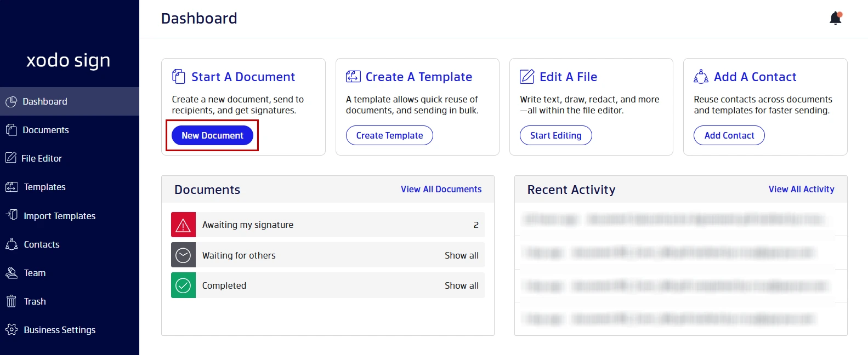Click the green checkmark Completed icon
The width and height of the screenshot is (868, 355).
click(x=183, y=285)
